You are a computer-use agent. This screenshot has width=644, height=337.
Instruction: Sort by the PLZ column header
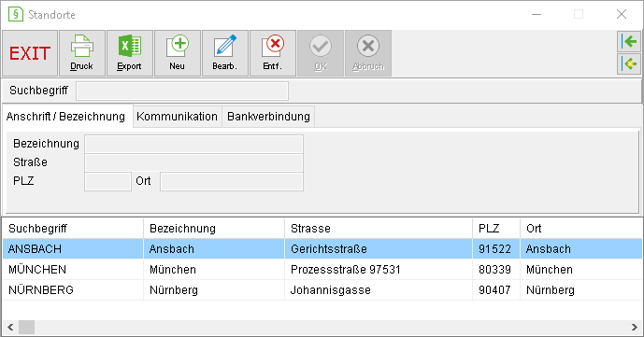(496, 229)
